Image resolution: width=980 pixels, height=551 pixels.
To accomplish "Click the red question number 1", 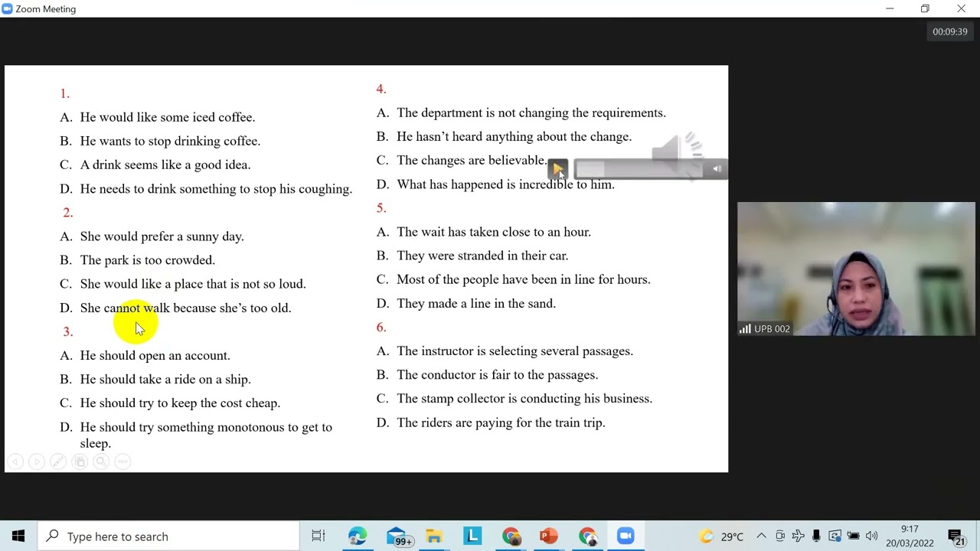I will (x=64, y=93).
